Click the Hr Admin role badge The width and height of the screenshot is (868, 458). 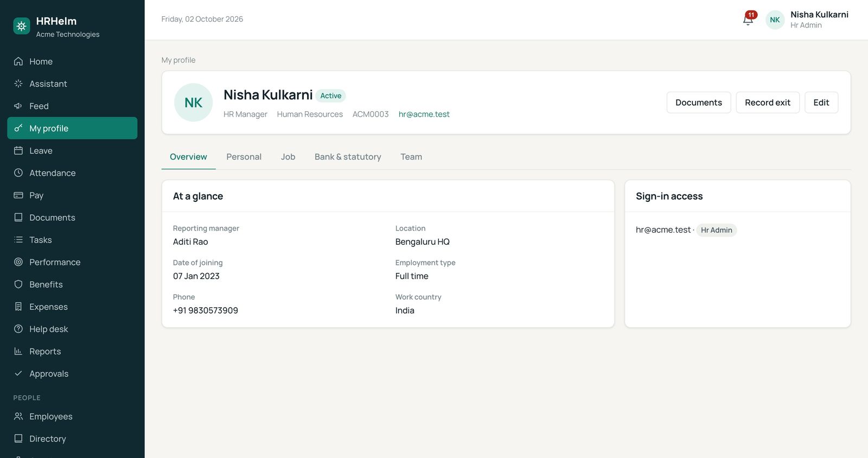coord(717,230)
